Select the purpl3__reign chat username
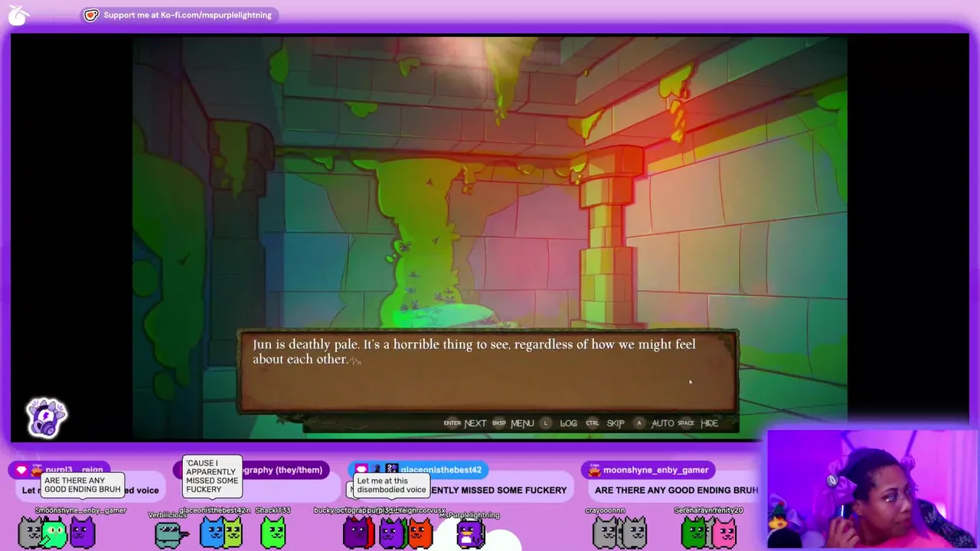 74,470
